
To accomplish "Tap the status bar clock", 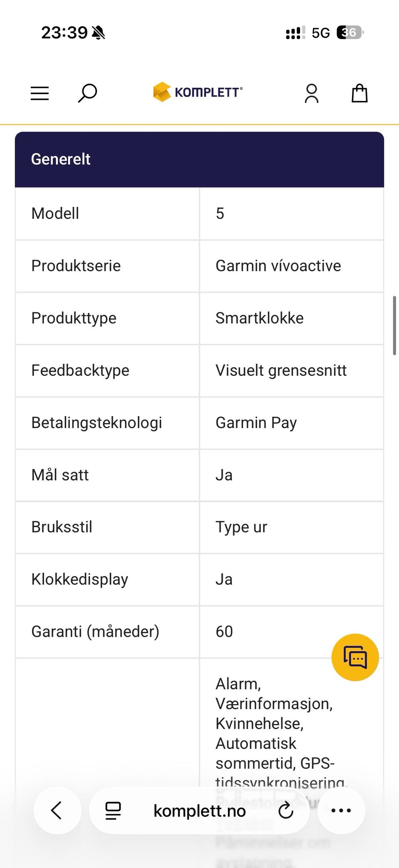I will [64, 32].
